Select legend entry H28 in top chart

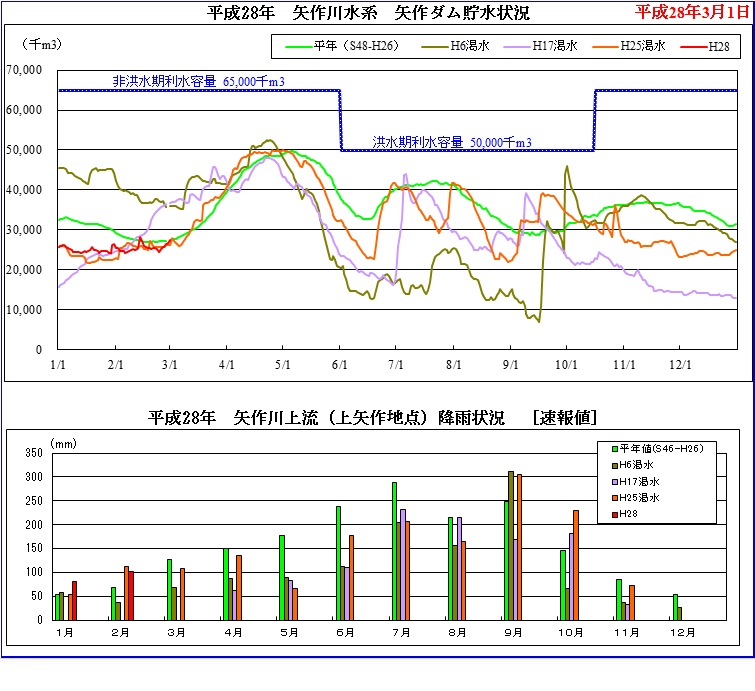coord(705,47)
